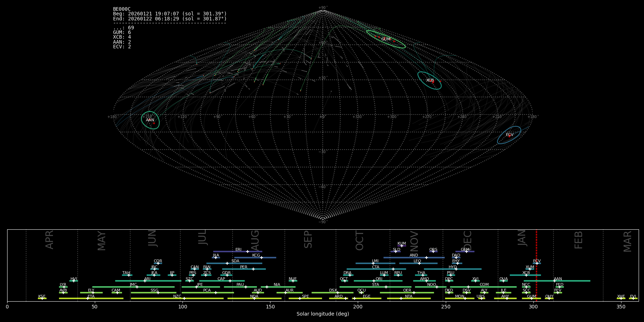This screenshot has height=322, width=644.
Task: Click the PER shower label in the timeline
Action: 244,267
